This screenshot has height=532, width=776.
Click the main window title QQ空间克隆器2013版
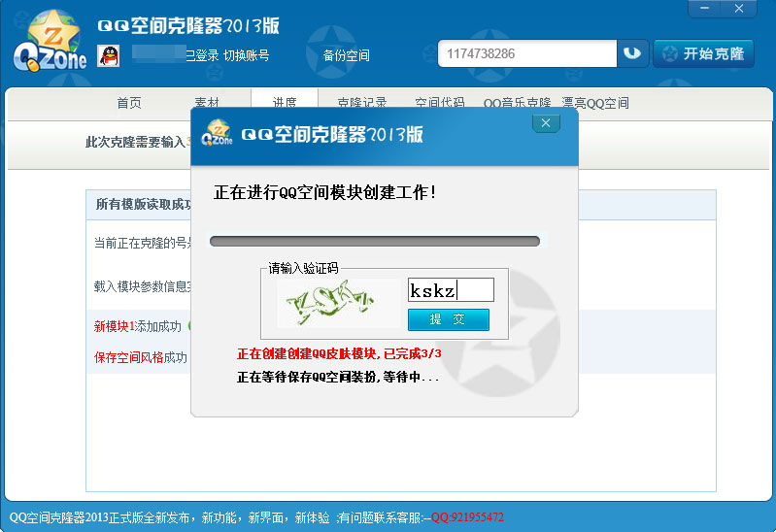188,26
